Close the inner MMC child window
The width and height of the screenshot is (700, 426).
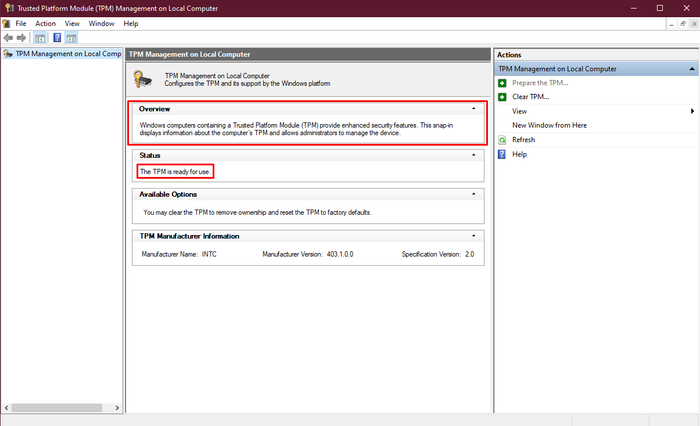click(x=694, y=24)
